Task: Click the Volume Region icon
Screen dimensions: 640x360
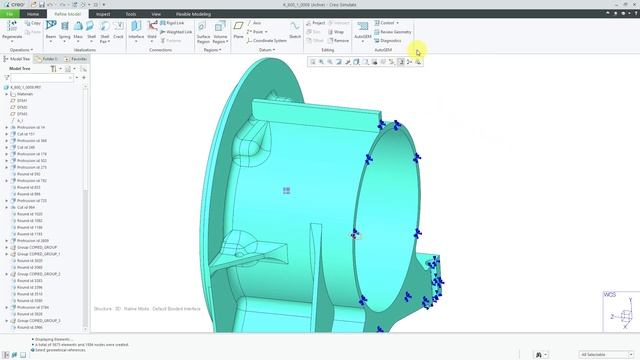Action: 220,27
